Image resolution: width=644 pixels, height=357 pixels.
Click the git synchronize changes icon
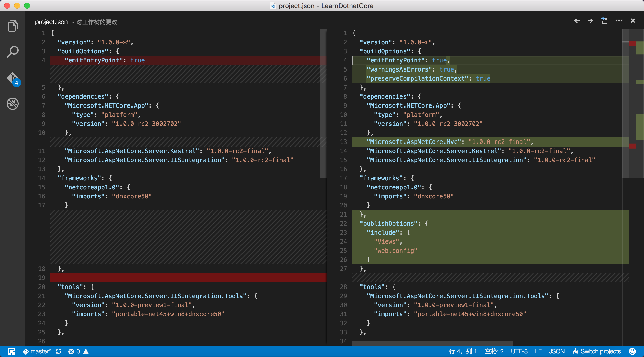point(59,351)
